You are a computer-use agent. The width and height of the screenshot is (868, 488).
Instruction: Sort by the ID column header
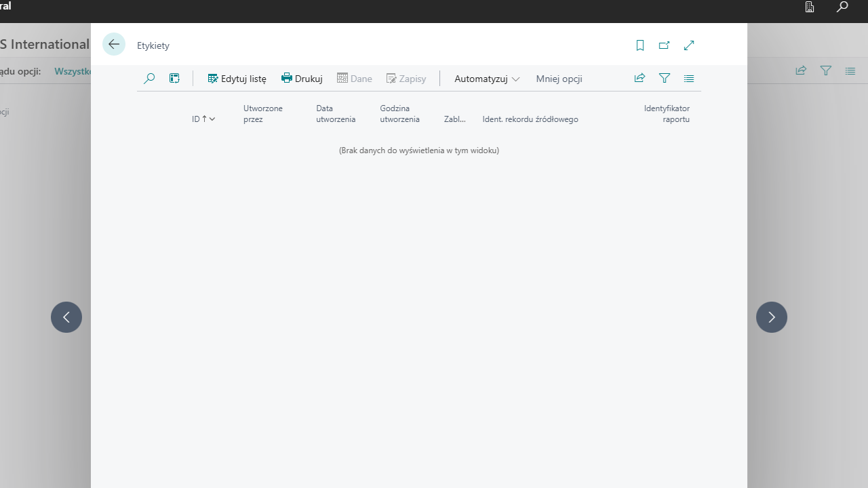203,119
